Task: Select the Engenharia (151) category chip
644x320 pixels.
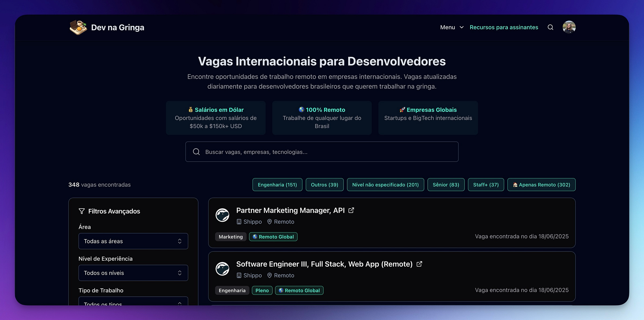Action: [277, 185]
